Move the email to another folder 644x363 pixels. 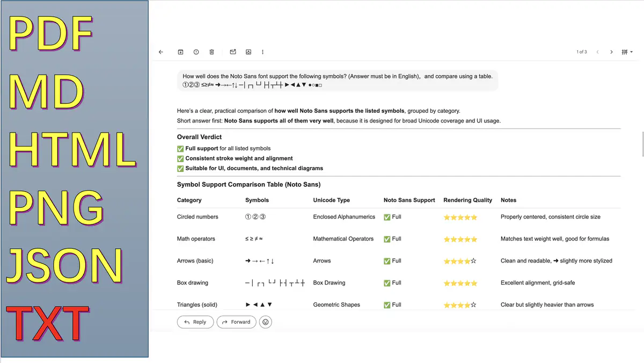(248, 52)
